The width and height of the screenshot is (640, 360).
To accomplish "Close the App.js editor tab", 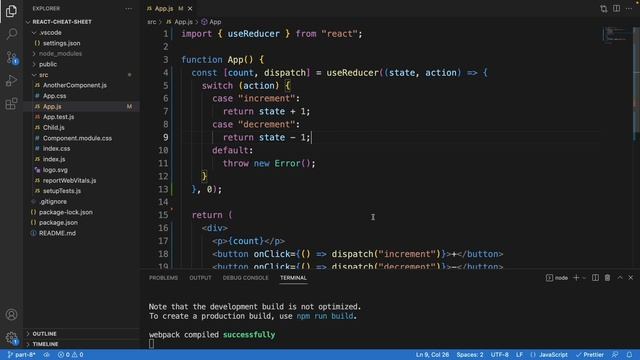I will click(190, 9).
